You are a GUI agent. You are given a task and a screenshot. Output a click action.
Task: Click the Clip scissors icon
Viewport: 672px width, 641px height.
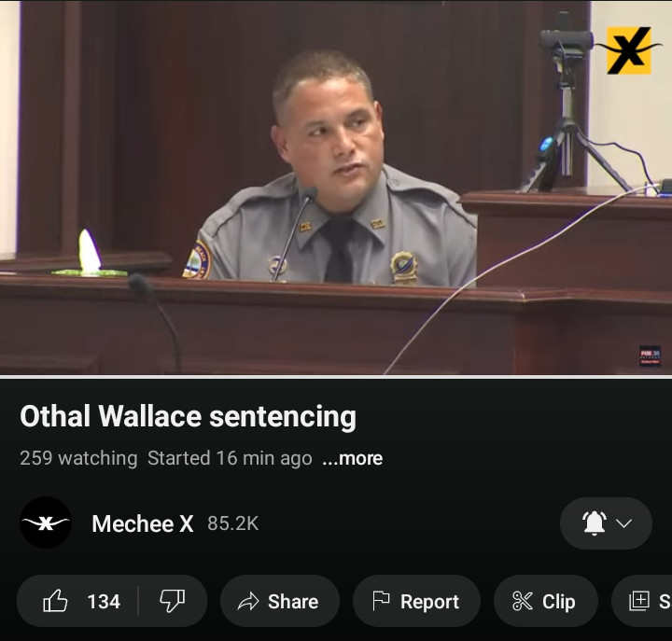point(523,602)
